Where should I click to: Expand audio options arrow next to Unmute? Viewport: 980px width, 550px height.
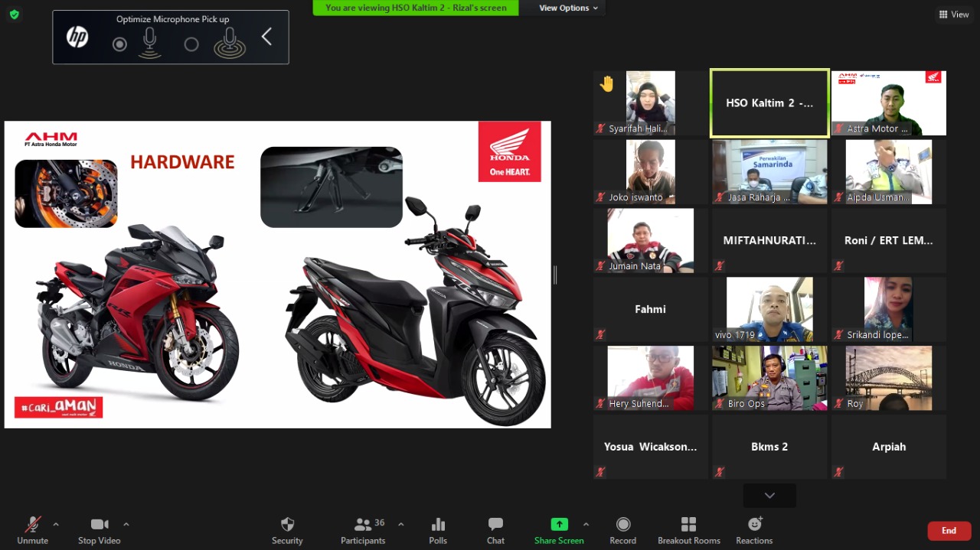point(55,524)
